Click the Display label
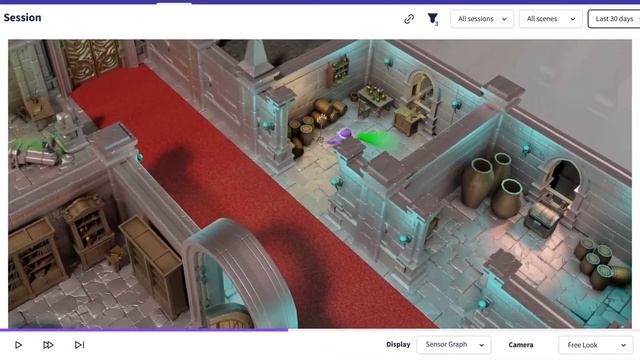 398,344
